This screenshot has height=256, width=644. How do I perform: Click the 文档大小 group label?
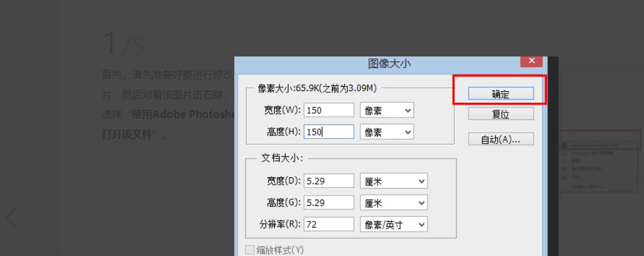(x=282, y=158)
